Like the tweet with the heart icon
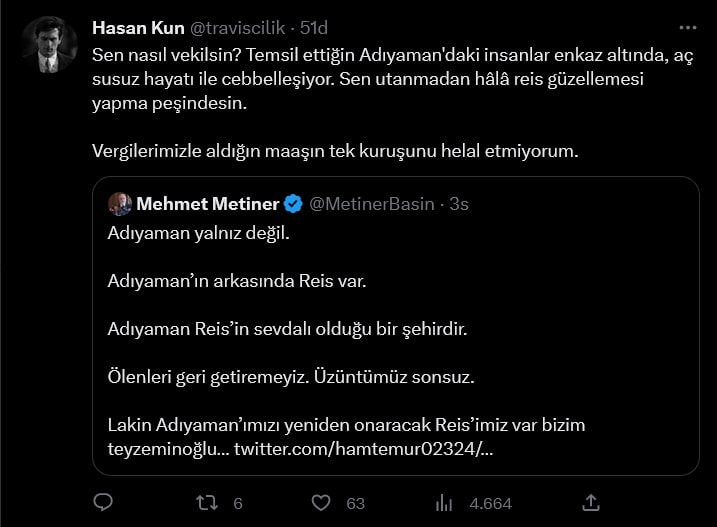Screen dimensions: 717x527 (321, 503)
